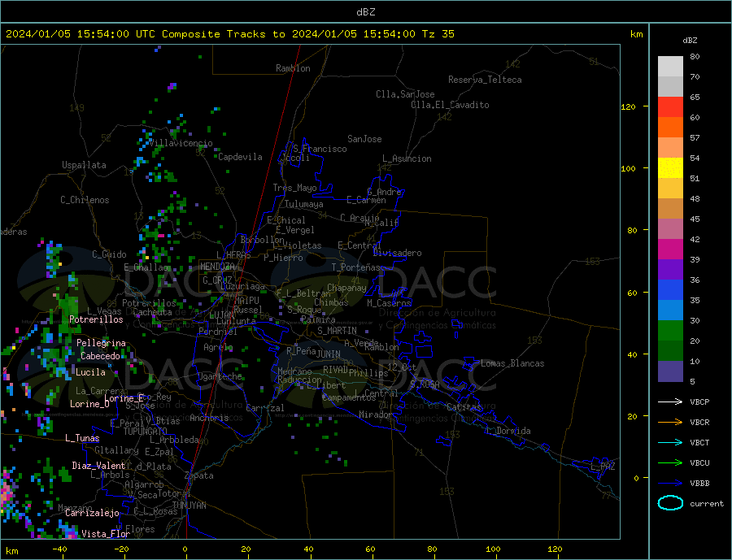This screenshot has height=560, width=732.
Task: Click the Potrerillos pink label
Action: [96, 319]
